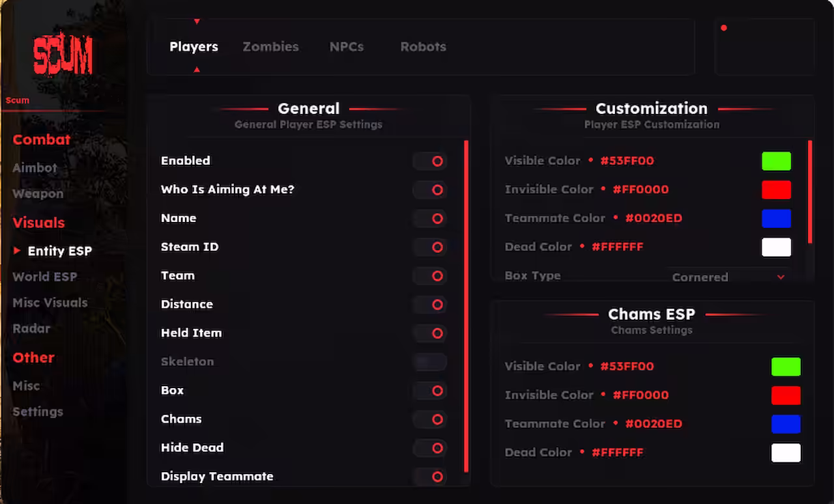This screenshot has height=504, width=834.
Task: Open the Settings entry in the sidebar
Action: tap(37, 412)
